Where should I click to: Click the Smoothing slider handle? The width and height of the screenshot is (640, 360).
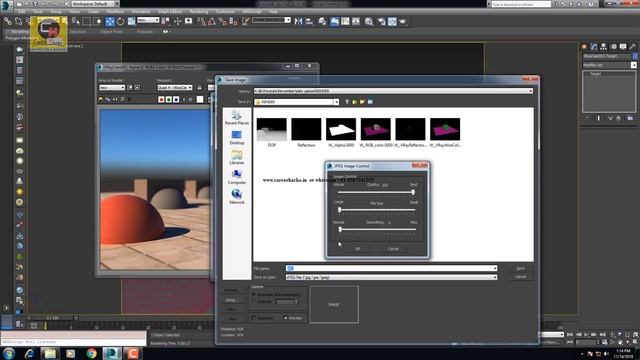(340, 229)
